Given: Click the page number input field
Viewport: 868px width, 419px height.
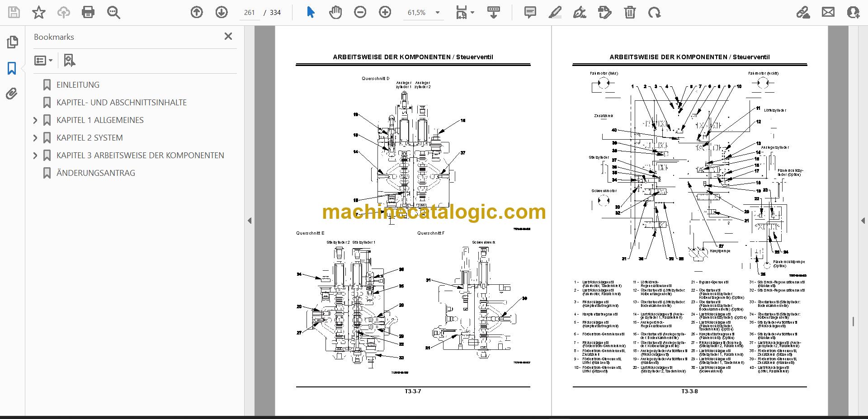Looking at the screenshot, I should [250, 13].
